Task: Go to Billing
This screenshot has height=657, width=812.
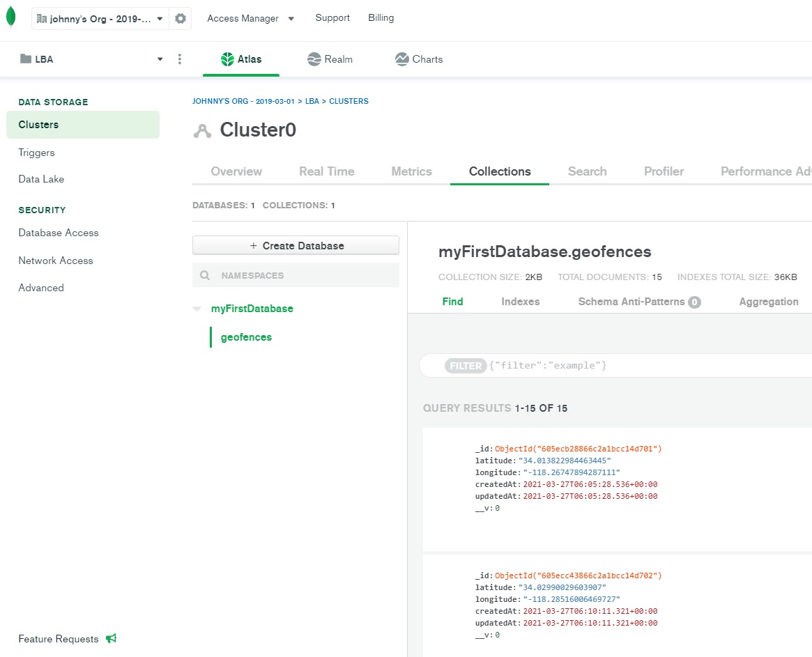Action: tap(381, 17)
